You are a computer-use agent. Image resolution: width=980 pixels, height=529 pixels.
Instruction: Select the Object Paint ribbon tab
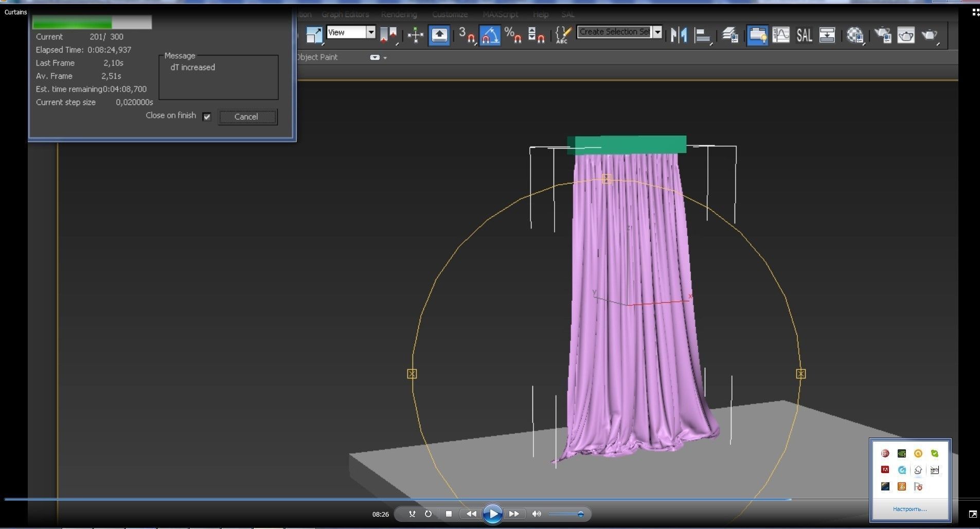[x=317, y=57]
